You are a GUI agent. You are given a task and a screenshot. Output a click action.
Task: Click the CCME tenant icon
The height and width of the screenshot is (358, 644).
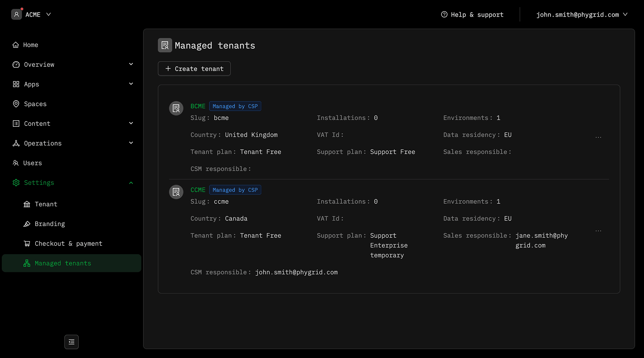[176, 192]
